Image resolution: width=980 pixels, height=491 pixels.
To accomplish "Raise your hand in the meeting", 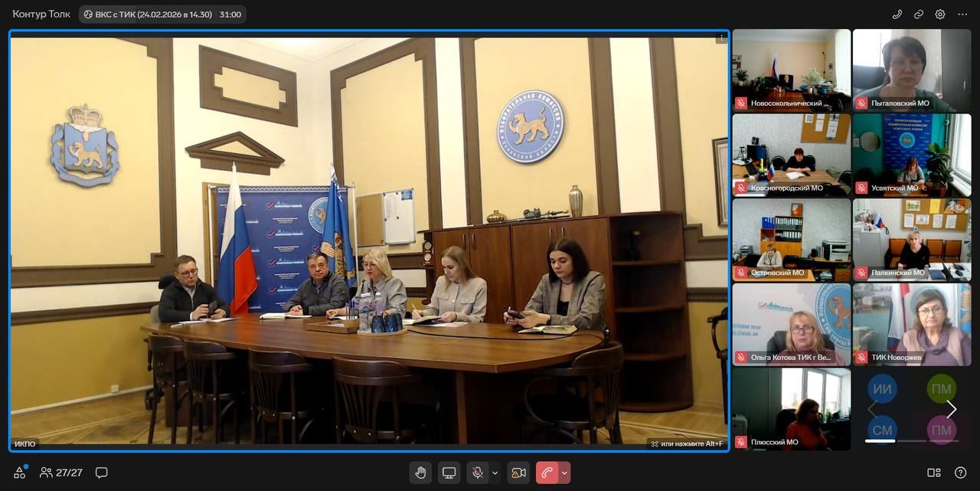I will [x=420, y=473].
